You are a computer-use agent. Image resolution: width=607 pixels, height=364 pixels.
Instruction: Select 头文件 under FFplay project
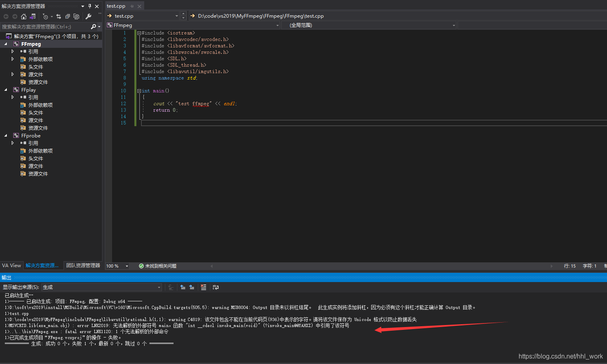click(x=36, y=112)
